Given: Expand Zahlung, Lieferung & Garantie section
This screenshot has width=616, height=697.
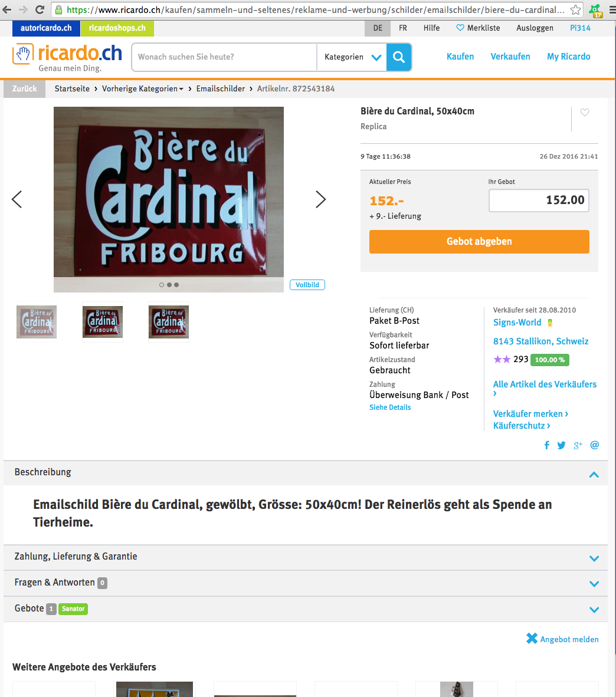Looking at the screenshot, I should point(306,557).
